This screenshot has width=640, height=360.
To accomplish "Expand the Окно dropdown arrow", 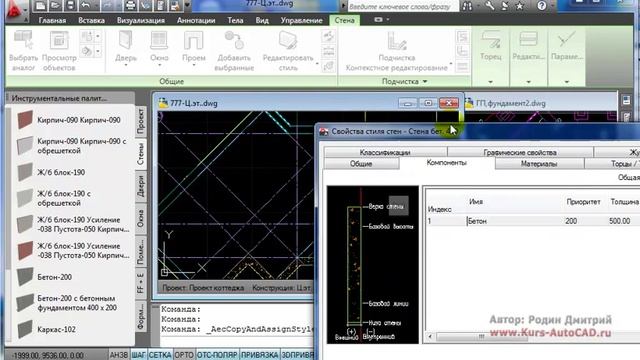I will pos(159,65).
